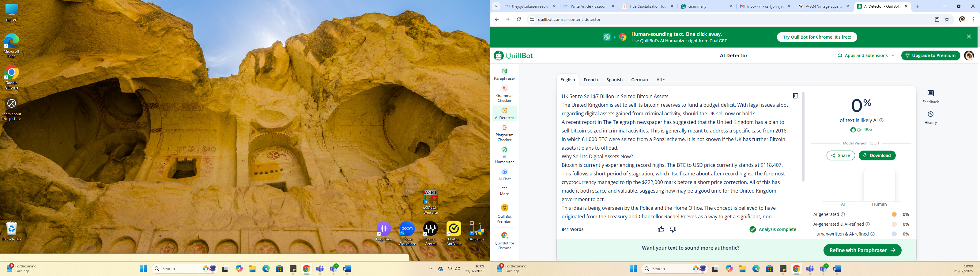Open the Chrome profile avatar

pos(962,19)
